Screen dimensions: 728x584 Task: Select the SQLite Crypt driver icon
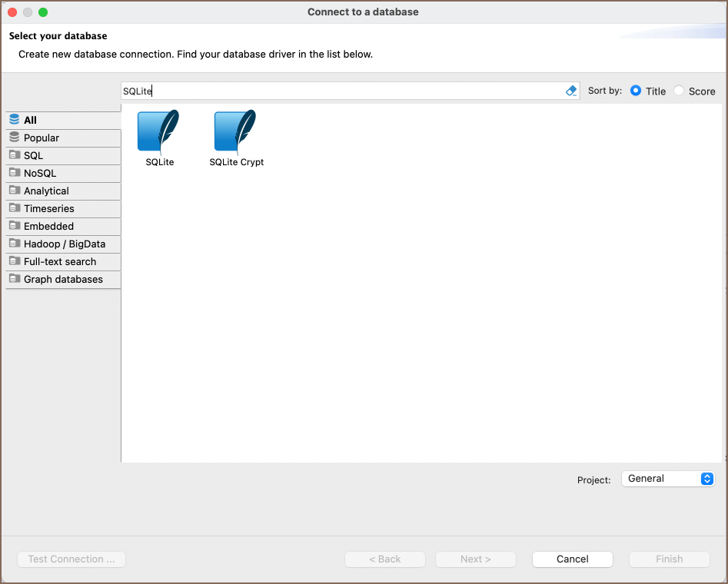[236, 131]
